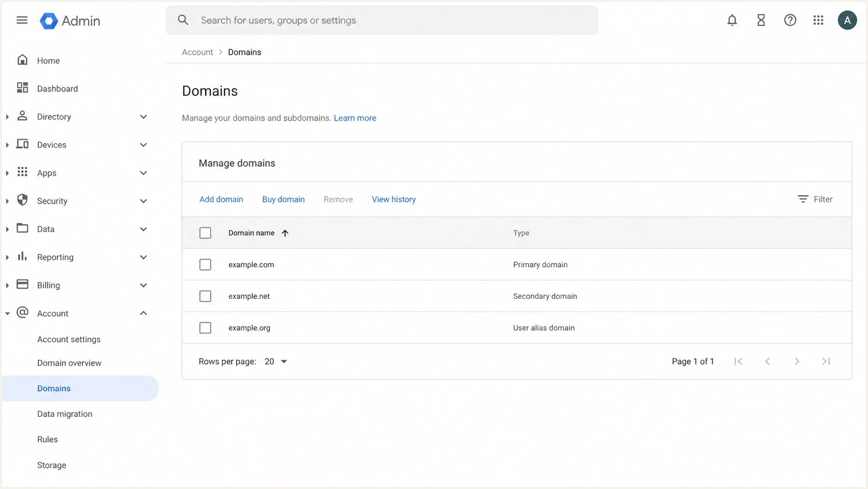
Task: Tick the select-all domains checkbox
Action: coord(205,233)
